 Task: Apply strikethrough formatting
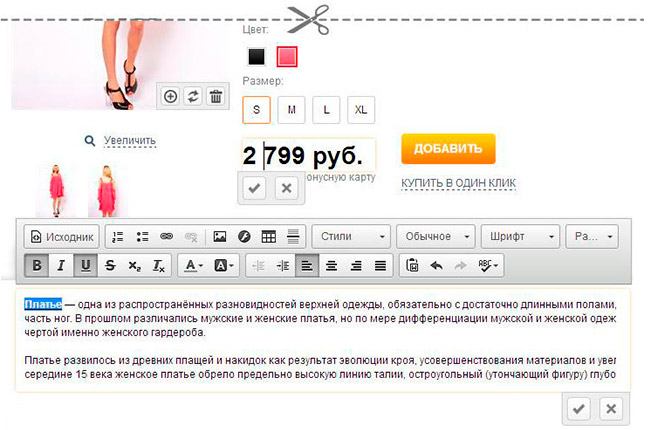point(110,265)
